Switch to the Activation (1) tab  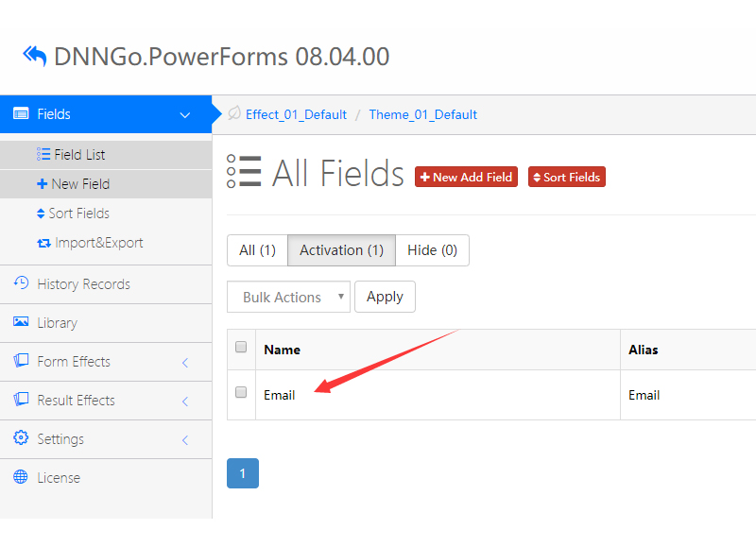341,250
